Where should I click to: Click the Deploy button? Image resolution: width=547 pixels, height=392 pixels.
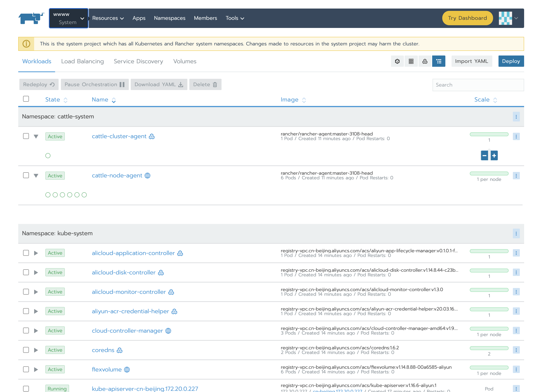[511, 61]
